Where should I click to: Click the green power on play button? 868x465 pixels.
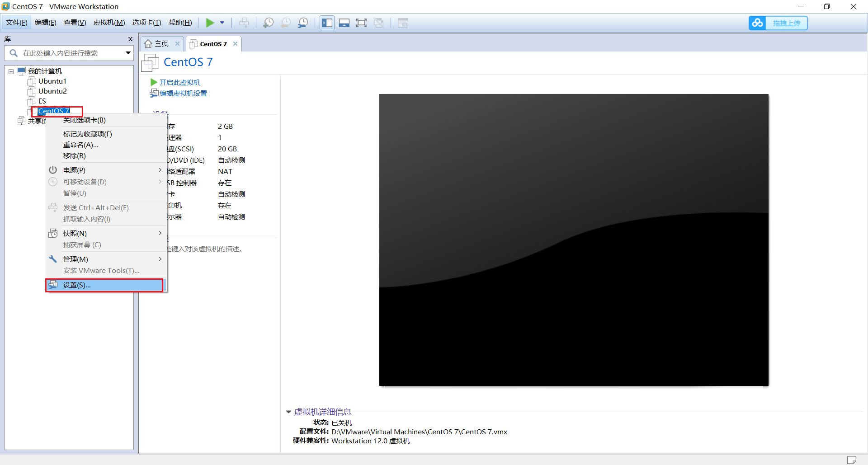click(x=210, y=23)
